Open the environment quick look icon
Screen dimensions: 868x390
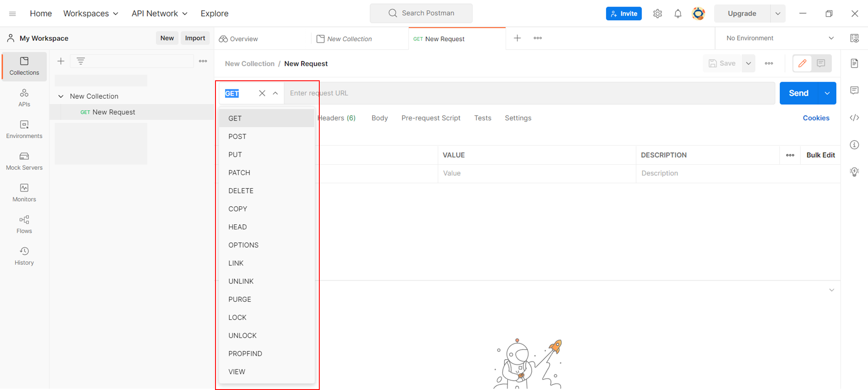point(854,38)
